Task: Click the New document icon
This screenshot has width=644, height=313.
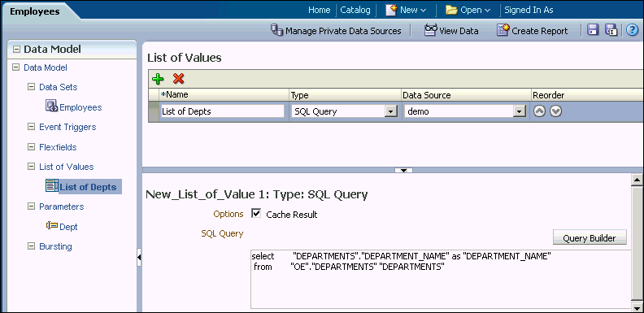Action: tap(391, 11)
